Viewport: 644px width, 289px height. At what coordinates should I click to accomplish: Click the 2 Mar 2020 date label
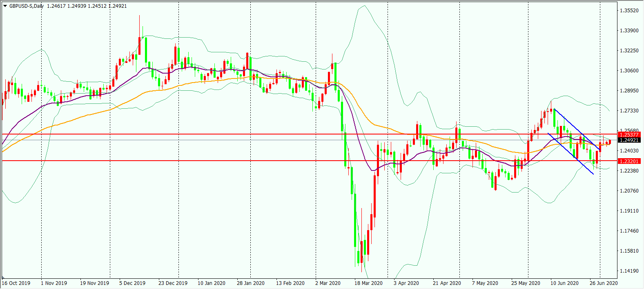click(x=328, y=283)
